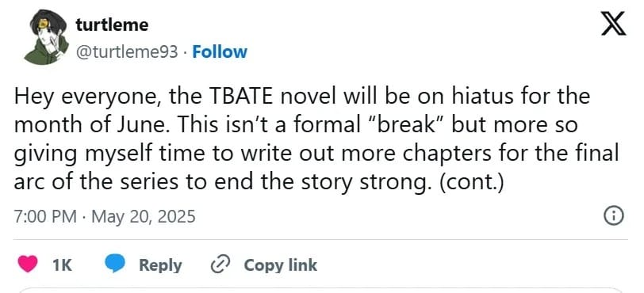The width and height of the screenshot is (644, 293).
Task: Click the rounded replies box at the bottom edge
Action: tap(321, 290)
